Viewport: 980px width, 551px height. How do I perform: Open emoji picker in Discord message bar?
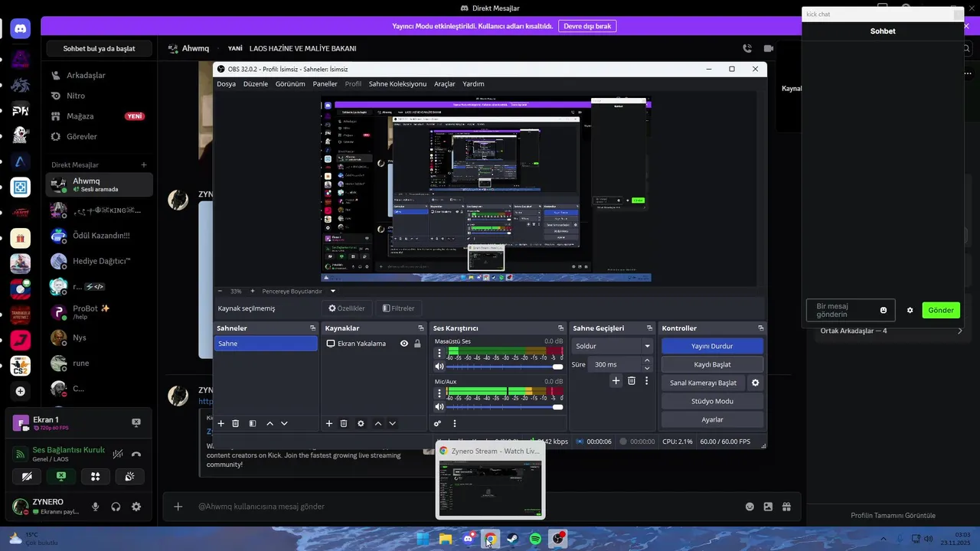coord(750,507)
